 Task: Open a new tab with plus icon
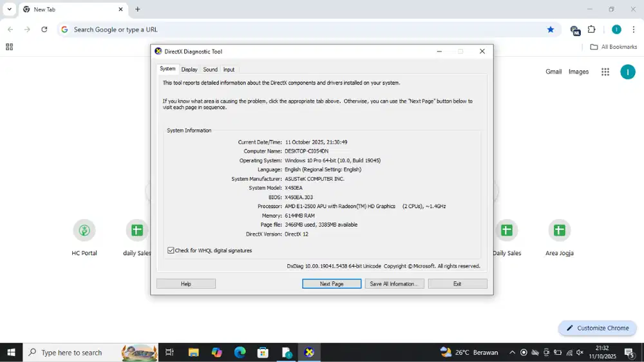[138, 10]
